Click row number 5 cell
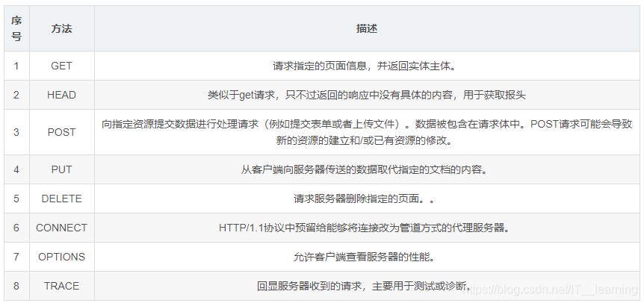 click(x=16, y=199)
